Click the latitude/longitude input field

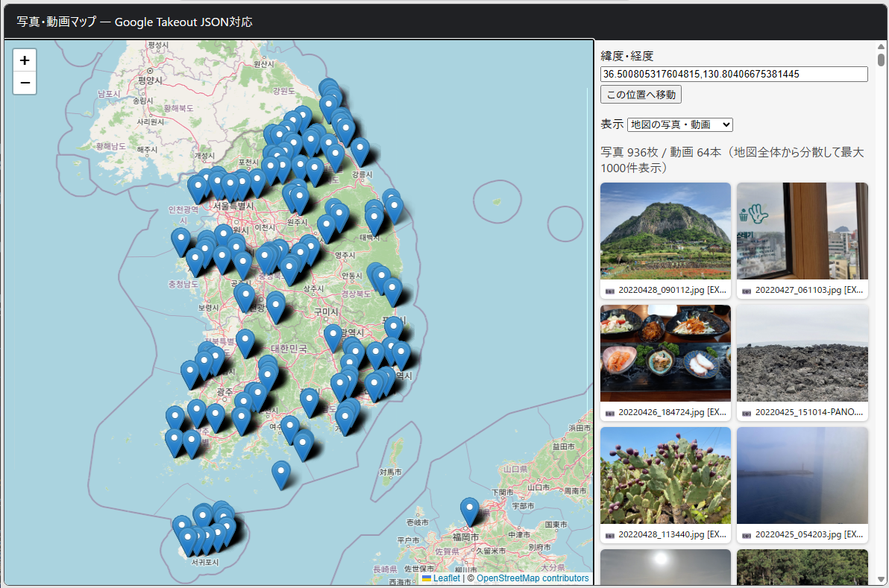click(734, 75)
